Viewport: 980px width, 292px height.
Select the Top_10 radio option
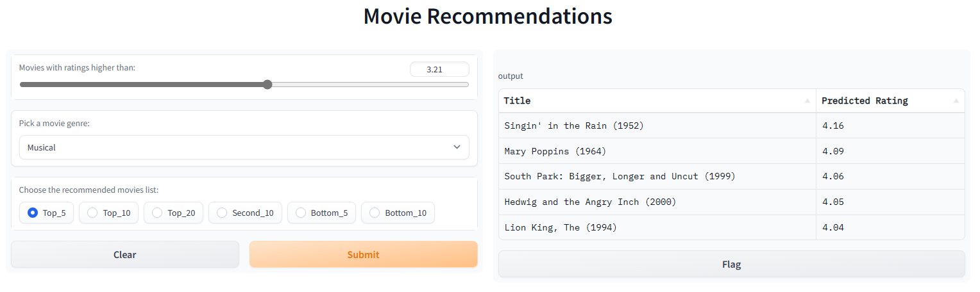[x=92, y=213]
